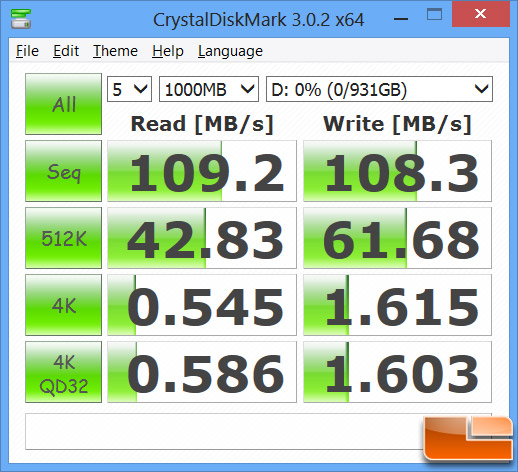
Task: Minimize the CrystalDiskMark window
Action: (x=401, y=19)
